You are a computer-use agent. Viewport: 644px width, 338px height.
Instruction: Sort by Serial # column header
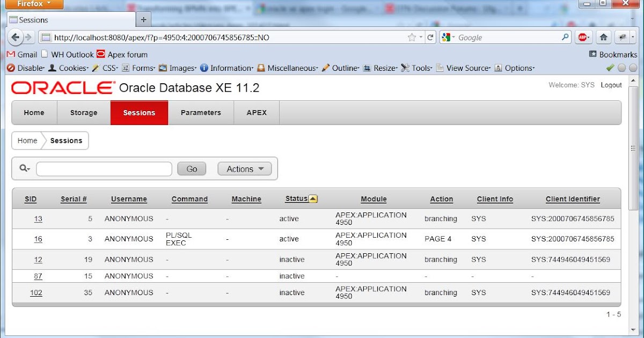[74, 199]
